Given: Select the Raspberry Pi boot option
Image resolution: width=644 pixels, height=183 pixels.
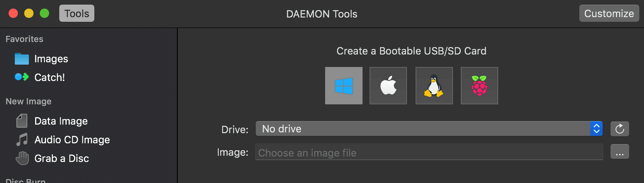Looking at the screenshot, I should click(479, 86).
